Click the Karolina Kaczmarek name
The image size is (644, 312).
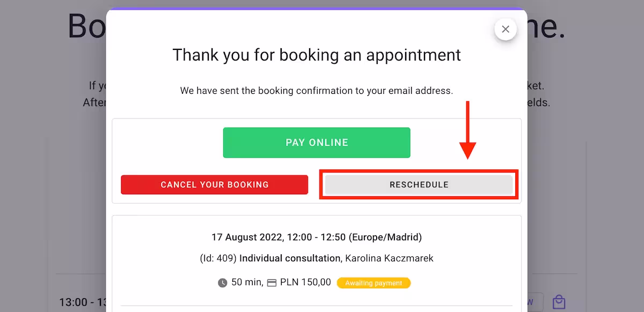pos(389,258)
